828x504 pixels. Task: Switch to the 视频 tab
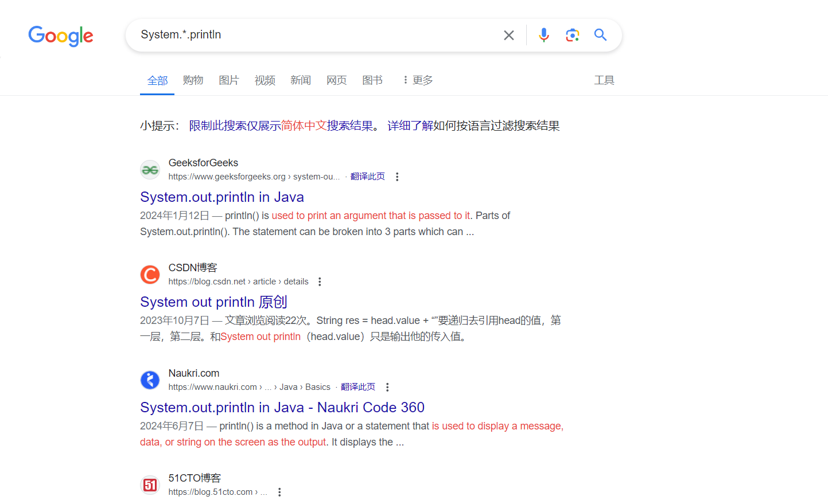pos(265,80)
